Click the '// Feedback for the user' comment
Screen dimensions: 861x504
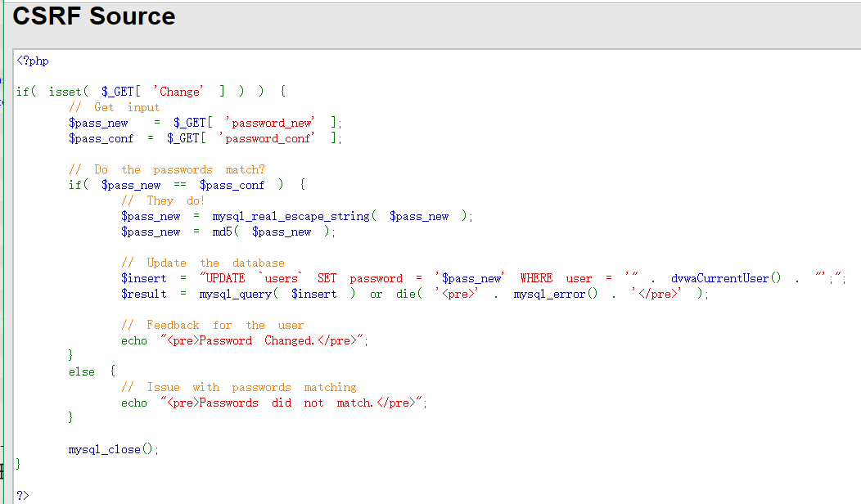tap(213, 325)
